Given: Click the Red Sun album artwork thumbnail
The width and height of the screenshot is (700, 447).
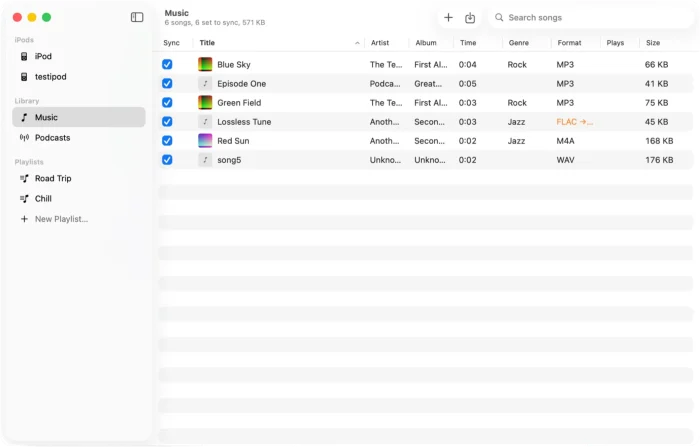Looking at the screenshot, I should pyautogui.click(x=205, y=141).
